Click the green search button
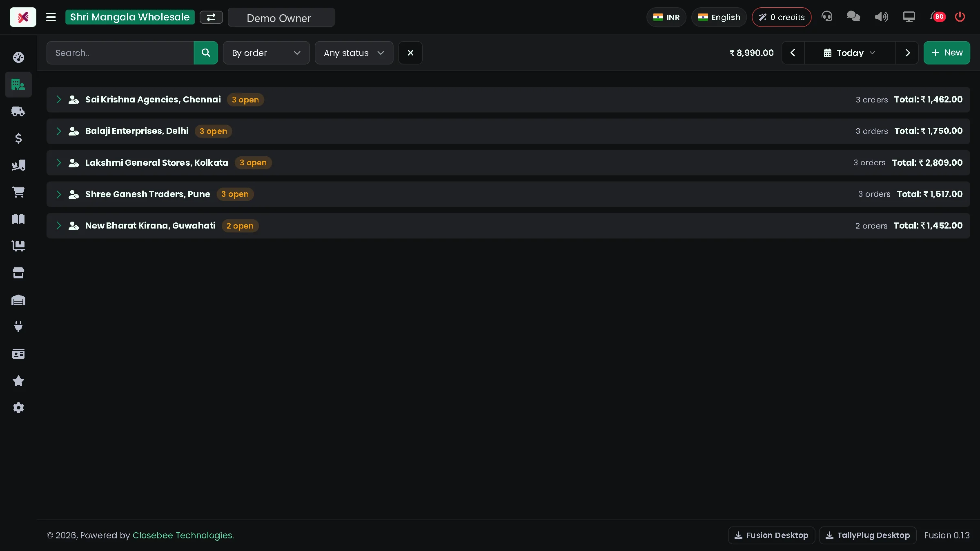The image size is (980, 551). (206, 53)
